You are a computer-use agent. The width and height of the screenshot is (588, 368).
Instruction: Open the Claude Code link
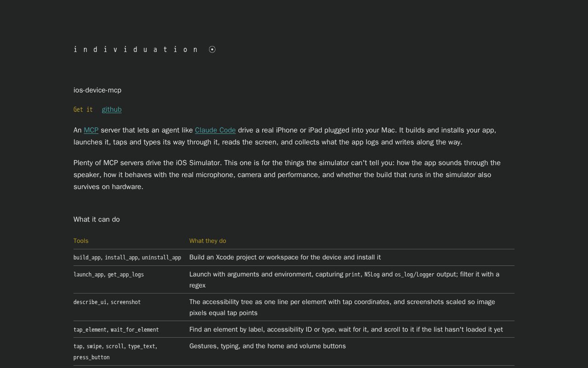click(215, 130)
